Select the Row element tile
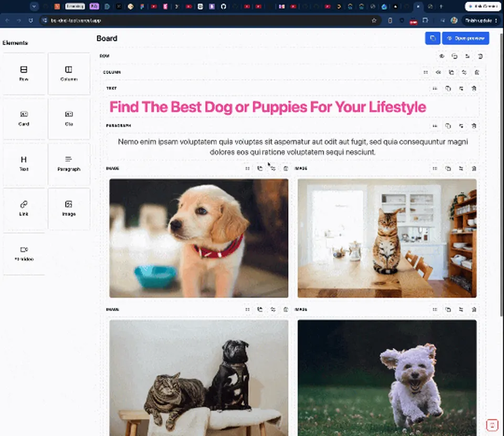The height and width of the screenshot is (436, 504). [x=24, y=74]
